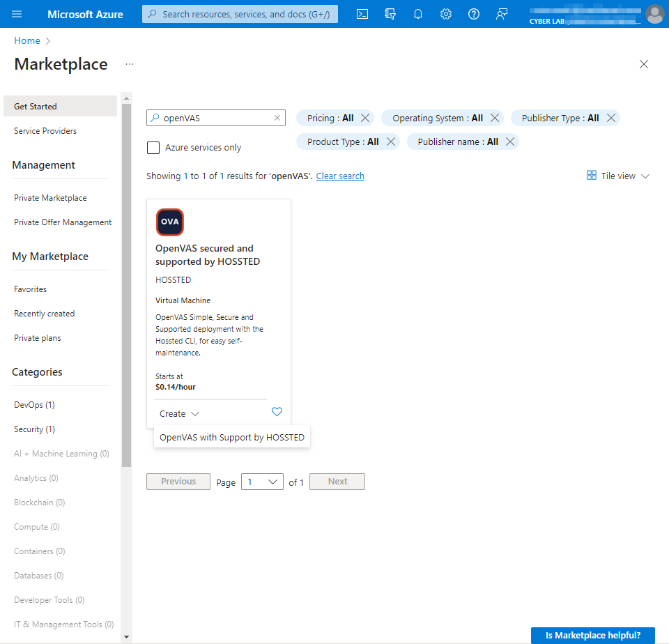Viewport: 669px width, 644px height.
Task: Open the Product Type filter pill
Action: click(343, 141)
